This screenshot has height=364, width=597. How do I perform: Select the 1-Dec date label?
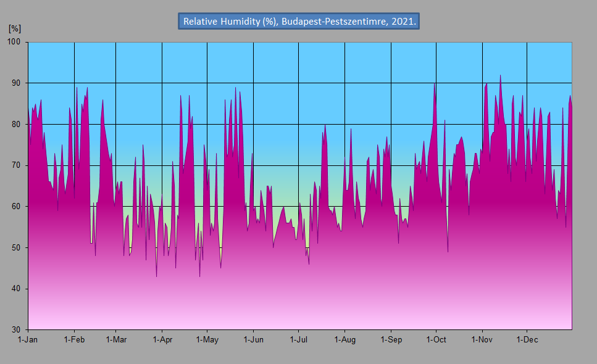(x=527, y=339)
